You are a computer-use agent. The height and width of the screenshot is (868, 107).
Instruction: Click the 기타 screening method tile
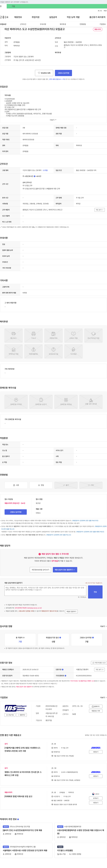(x=91, y=485)
